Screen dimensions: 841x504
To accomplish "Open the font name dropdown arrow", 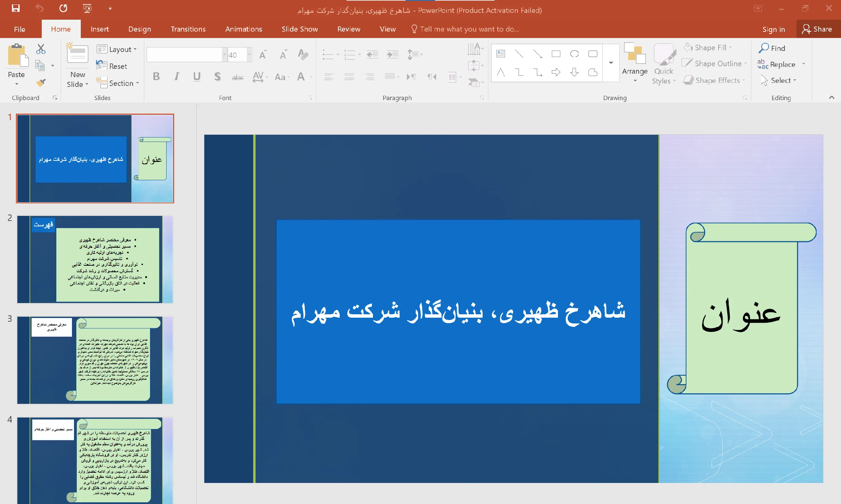I will [224, 55].
